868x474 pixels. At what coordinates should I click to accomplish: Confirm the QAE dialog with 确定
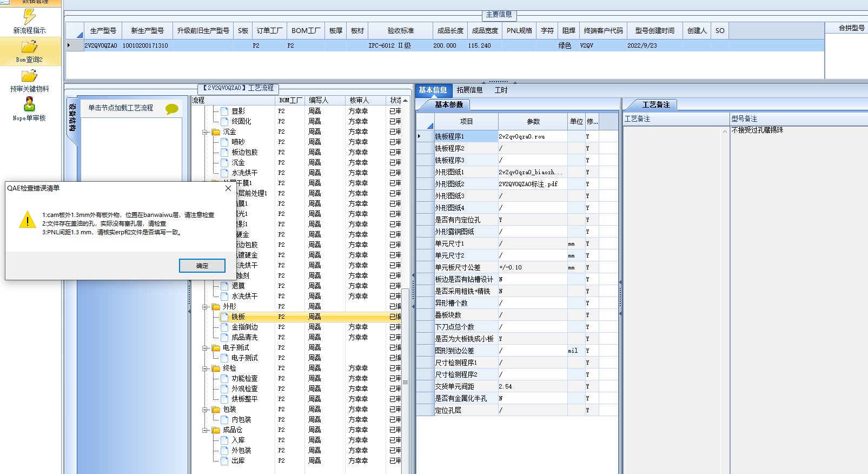202,266
